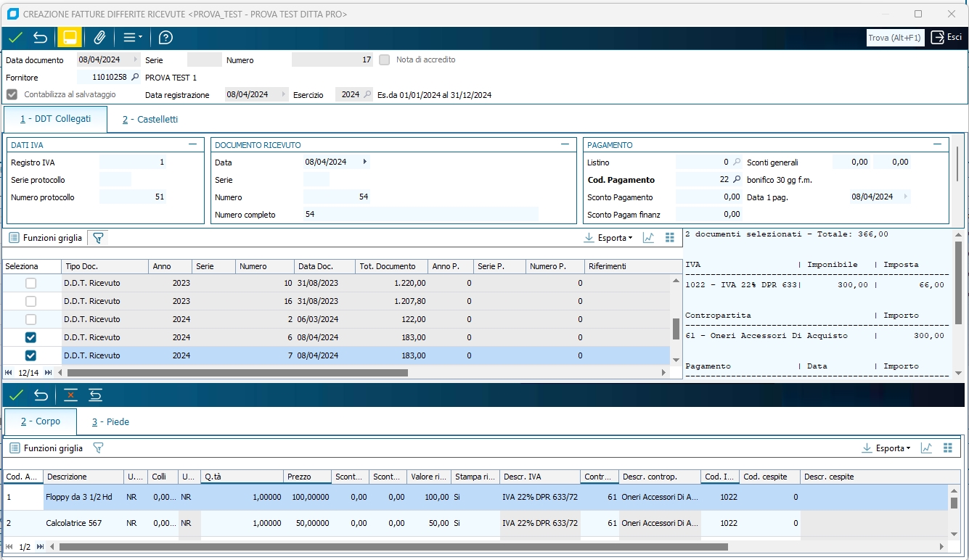Click the green confirm checkmark in top toolbar

tap(15, 38)
